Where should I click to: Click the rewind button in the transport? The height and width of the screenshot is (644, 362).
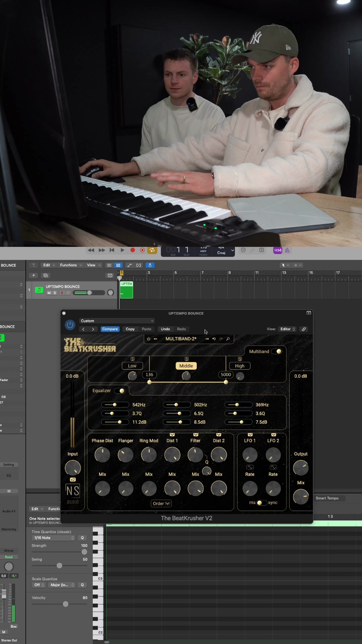click(91, 250)
